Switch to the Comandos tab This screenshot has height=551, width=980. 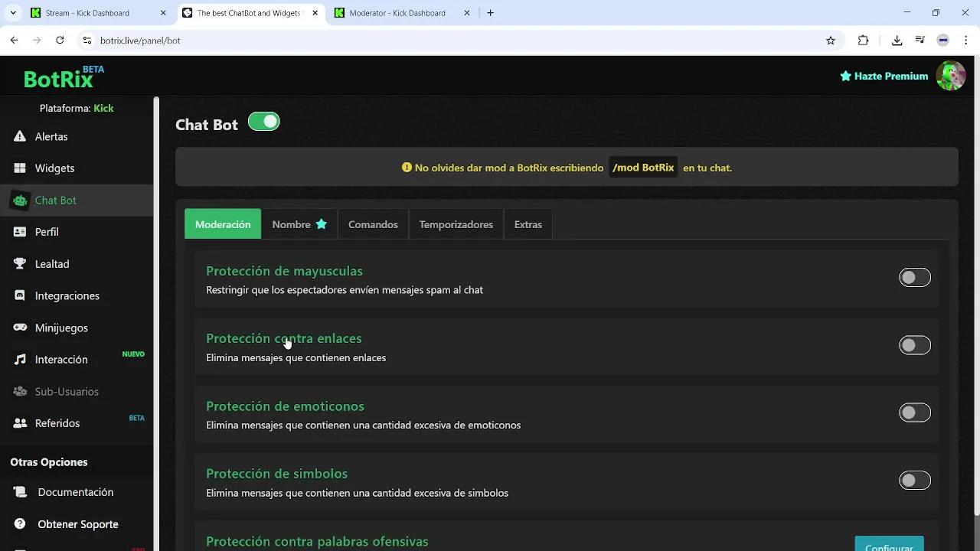[x=373, y=224]
